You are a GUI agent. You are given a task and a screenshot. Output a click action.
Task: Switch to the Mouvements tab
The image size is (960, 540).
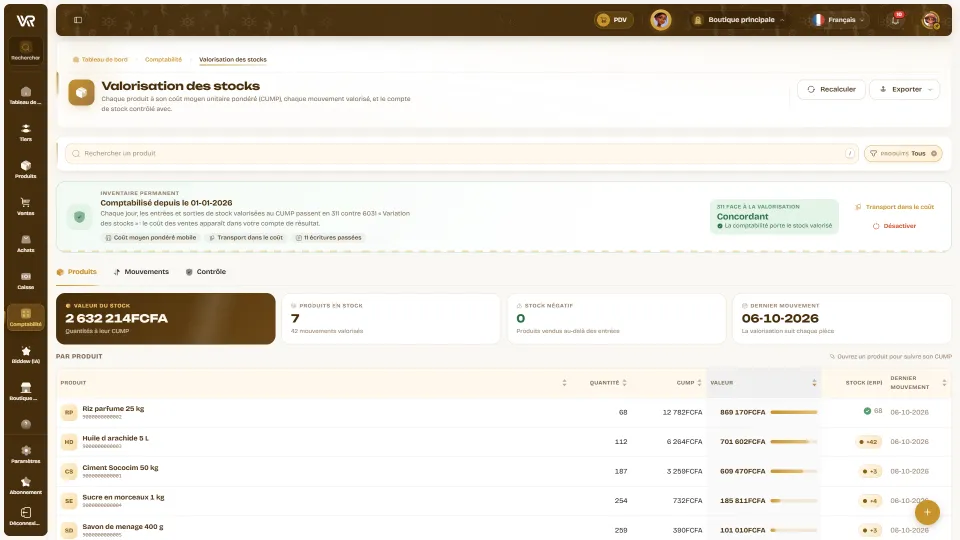pos(141,272)
